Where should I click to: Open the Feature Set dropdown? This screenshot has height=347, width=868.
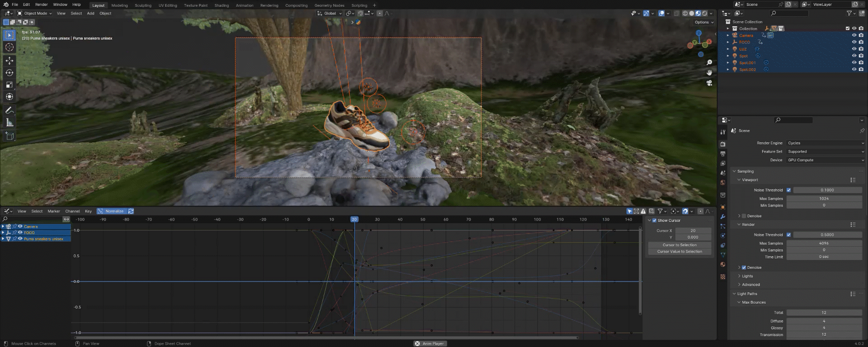pos(826,152)
